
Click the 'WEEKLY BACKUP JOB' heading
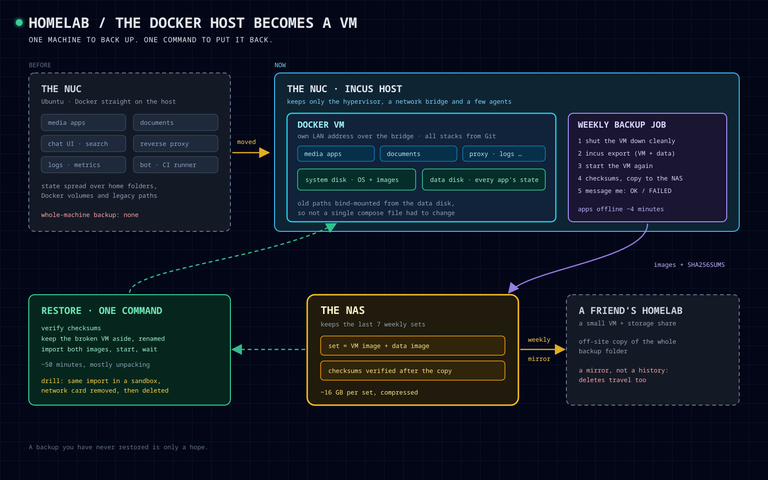[x=622, y=125]
